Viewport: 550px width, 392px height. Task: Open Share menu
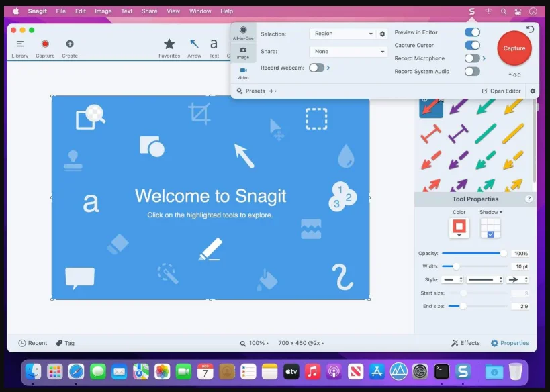[x=150, y=11]
